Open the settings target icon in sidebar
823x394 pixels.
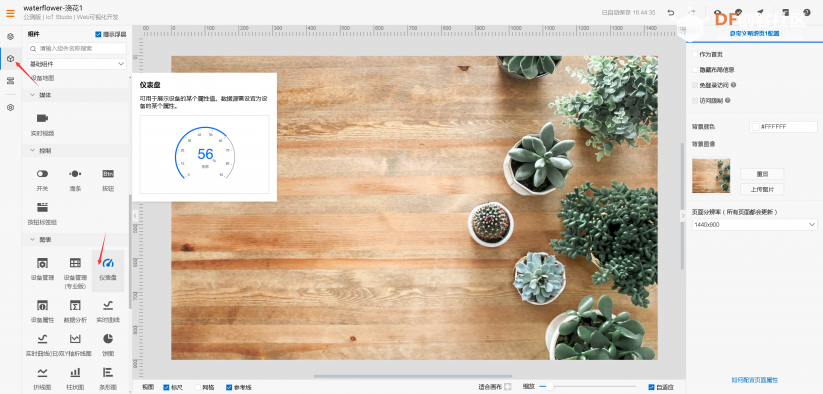(10, 108)
